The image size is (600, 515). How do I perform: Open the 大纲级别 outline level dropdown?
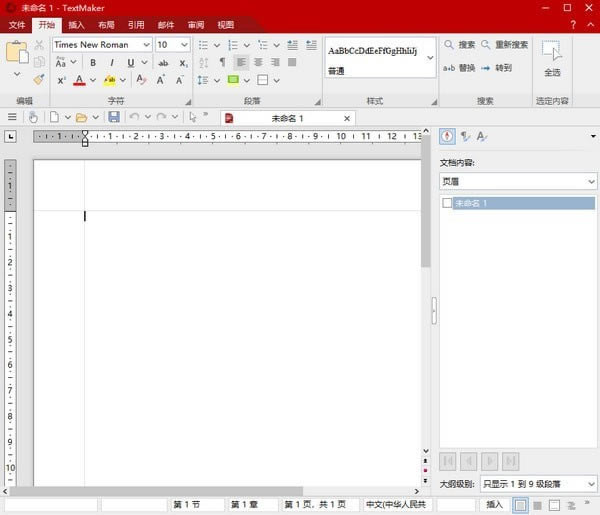pos(538,483)
